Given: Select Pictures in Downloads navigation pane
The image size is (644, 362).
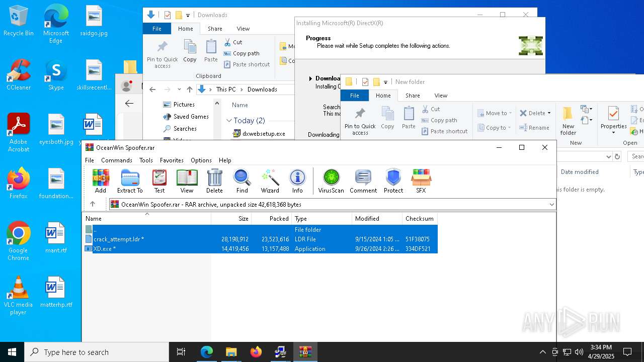Looking at the screenshot, I should coord(179,105).
